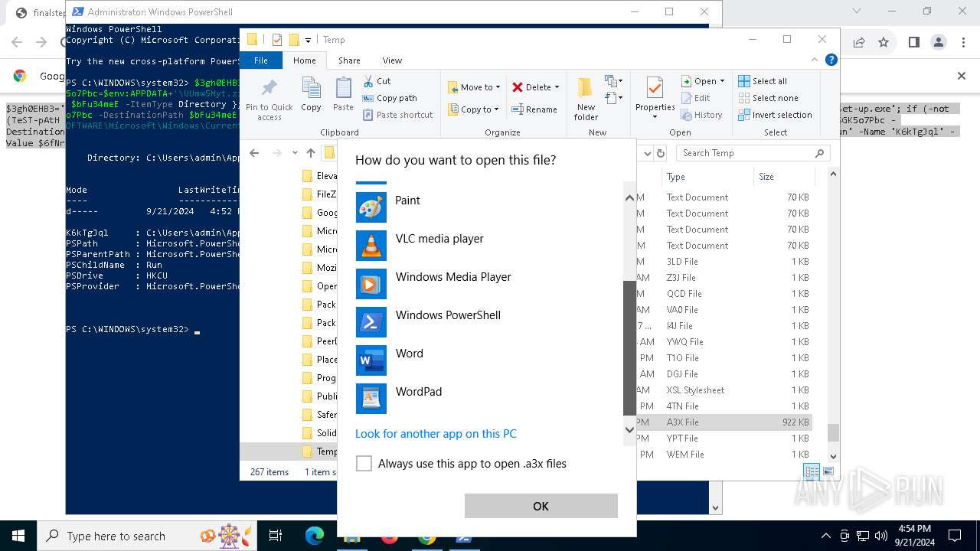
Task: Open the Easy access dropdown
Action: (x=612, y=98)
